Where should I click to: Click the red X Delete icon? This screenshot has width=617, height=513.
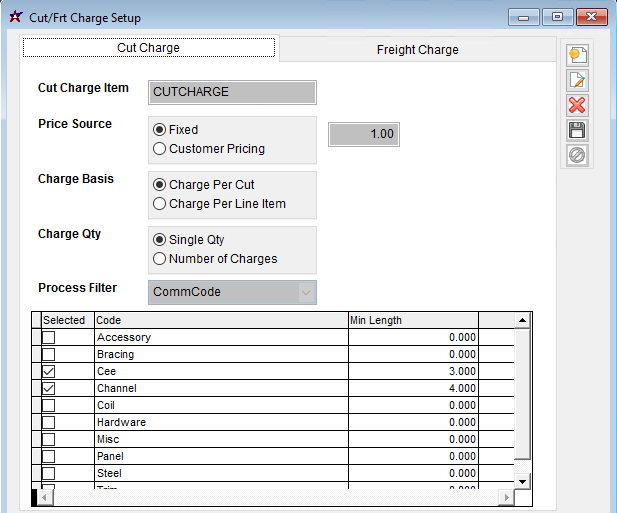[577, 105]
